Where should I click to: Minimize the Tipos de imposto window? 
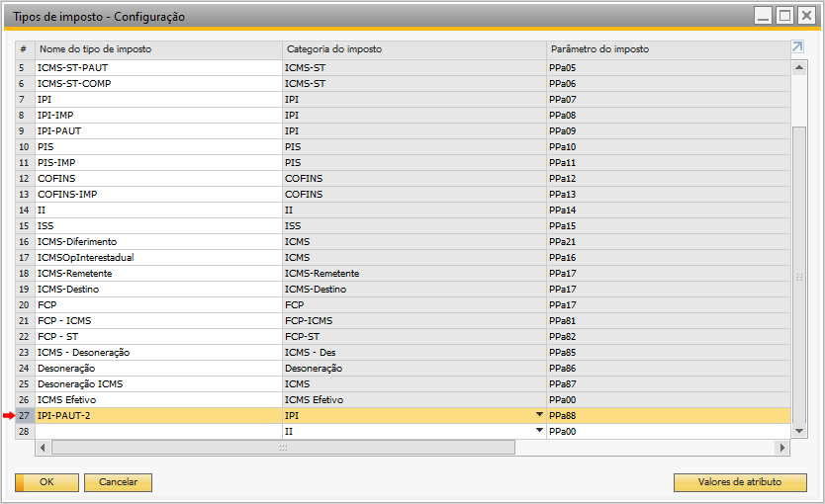point(763,15)
